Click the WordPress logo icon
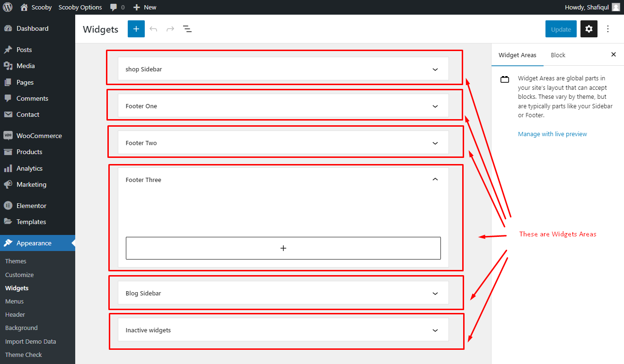The height and width of the screenshot is (364, 624). 8,7
